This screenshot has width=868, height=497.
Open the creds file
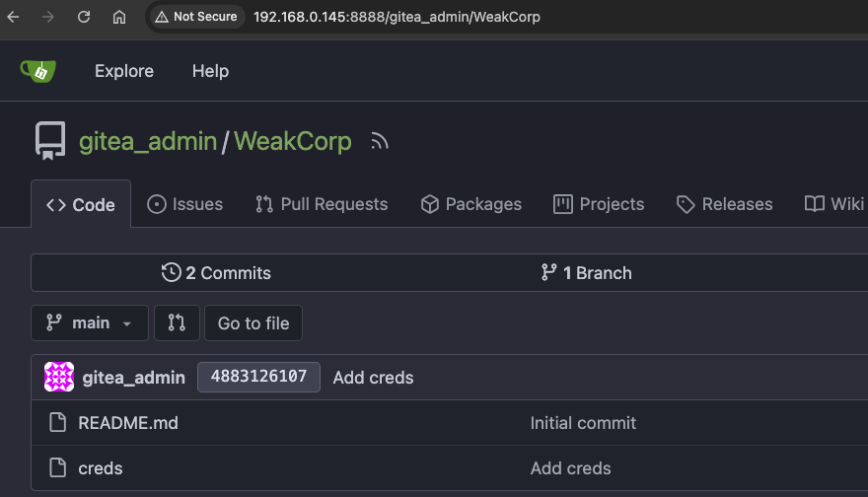coord(101,468)
